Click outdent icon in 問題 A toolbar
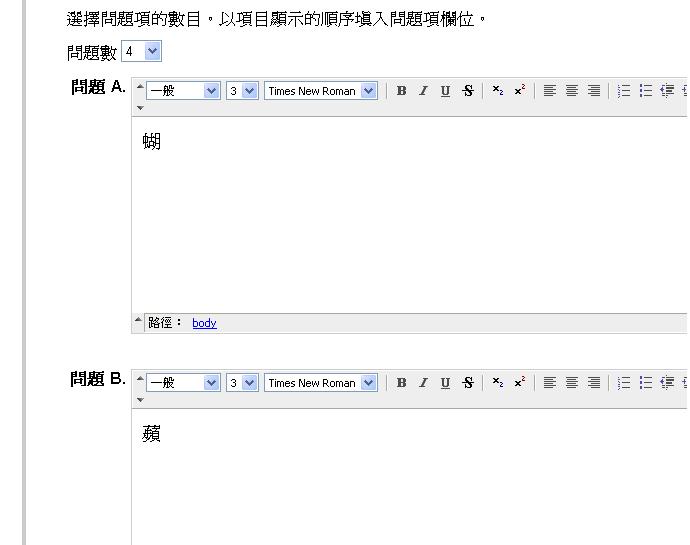Screen dimensions: 690x545 (x=667, y=91)
